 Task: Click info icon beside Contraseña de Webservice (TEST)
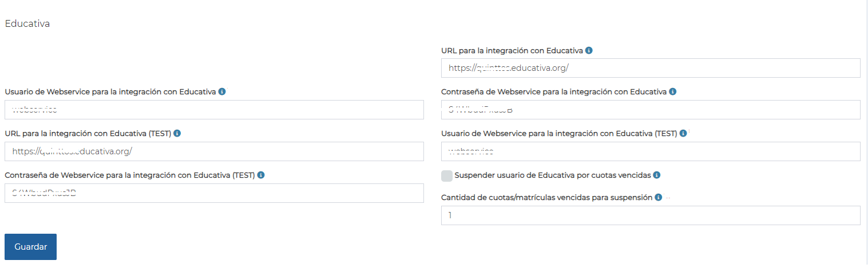point(261,175)
